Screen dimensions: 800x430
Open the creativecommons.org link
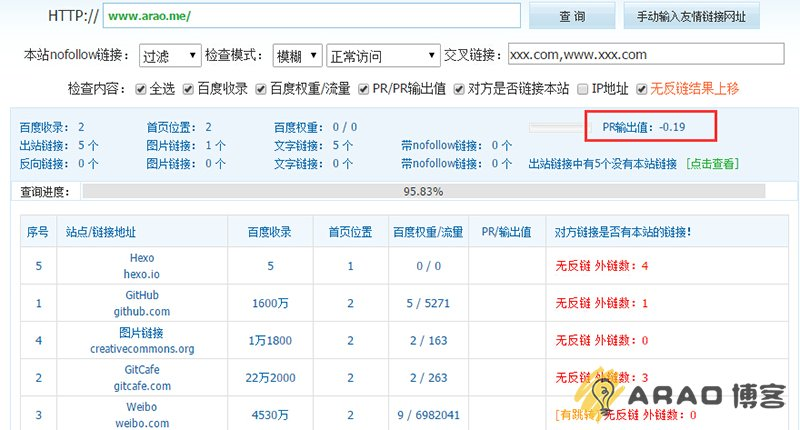click(142, 349)
